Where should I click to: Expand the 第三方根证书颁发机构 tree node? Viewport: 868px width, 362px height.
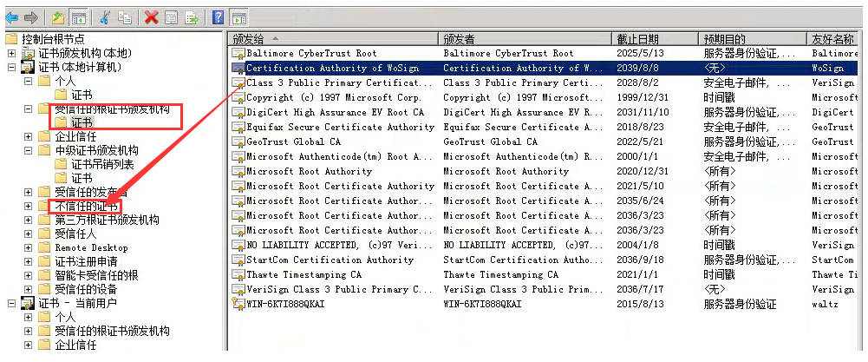pyautogui.click(x=29, y=220)
